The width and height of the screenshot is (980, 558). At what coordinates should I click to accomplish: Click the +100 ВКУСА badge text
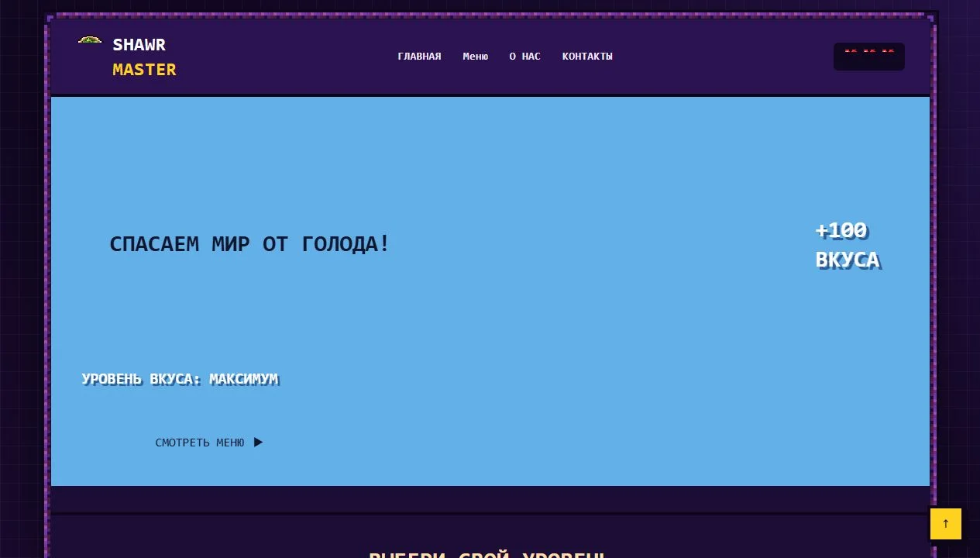pyautogui.click(x=848, y=245)
